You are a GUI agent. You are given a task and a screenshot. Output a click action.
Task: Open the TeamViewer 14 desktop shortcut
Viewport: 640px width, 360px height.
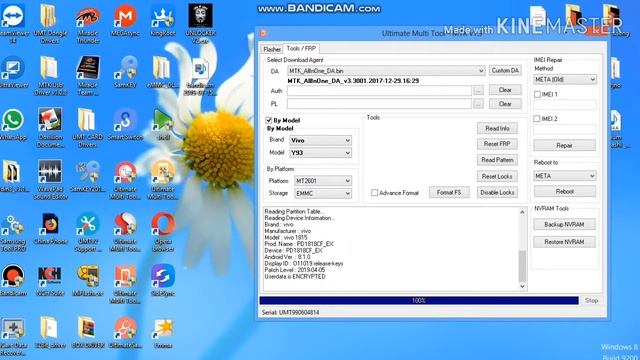(x=13, y=23)
